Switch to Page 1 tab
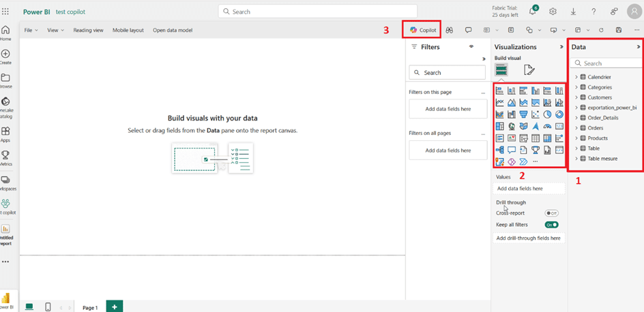Screen dimensions: 644x312 coord(90,307)
